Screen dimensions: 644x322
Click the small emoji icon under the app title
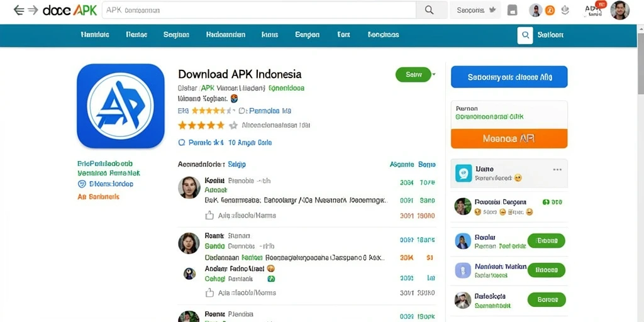pos(234,99)
